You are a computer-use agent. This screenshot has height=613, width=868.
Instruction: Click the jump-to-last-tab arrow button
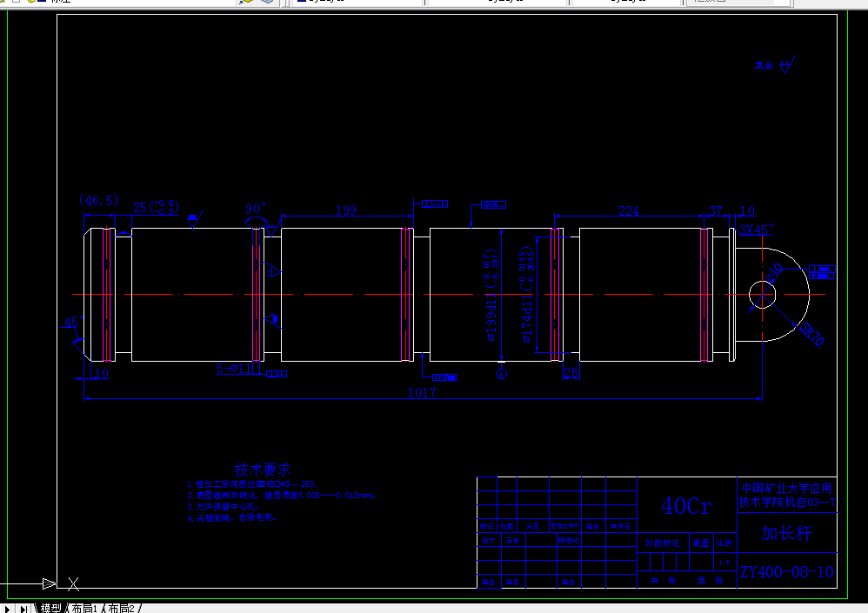pyautogui.click(x=23, y=609)
